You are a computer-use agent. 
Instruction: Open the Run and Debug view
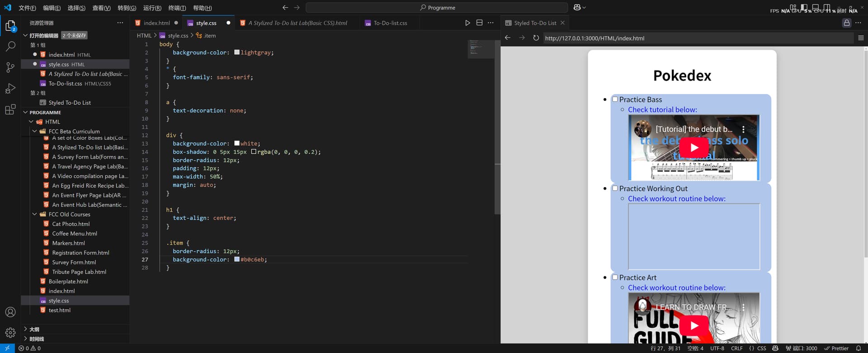click(10, 89)
